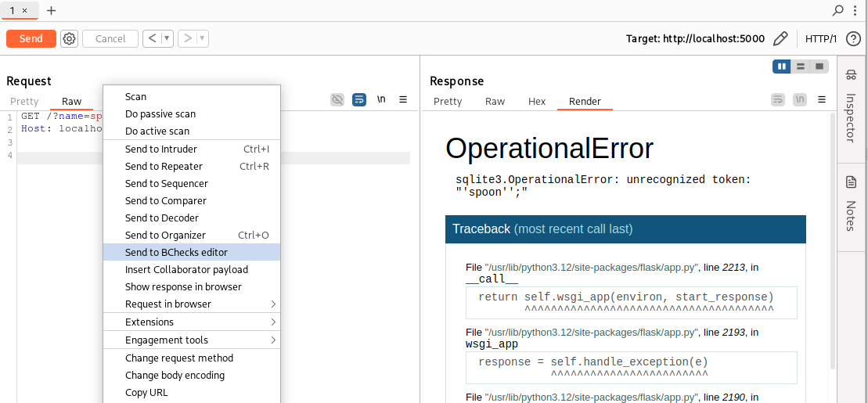Open the help question mark icon
The height and width of the screenshot is (403, 868).
(x=853, y=38)
